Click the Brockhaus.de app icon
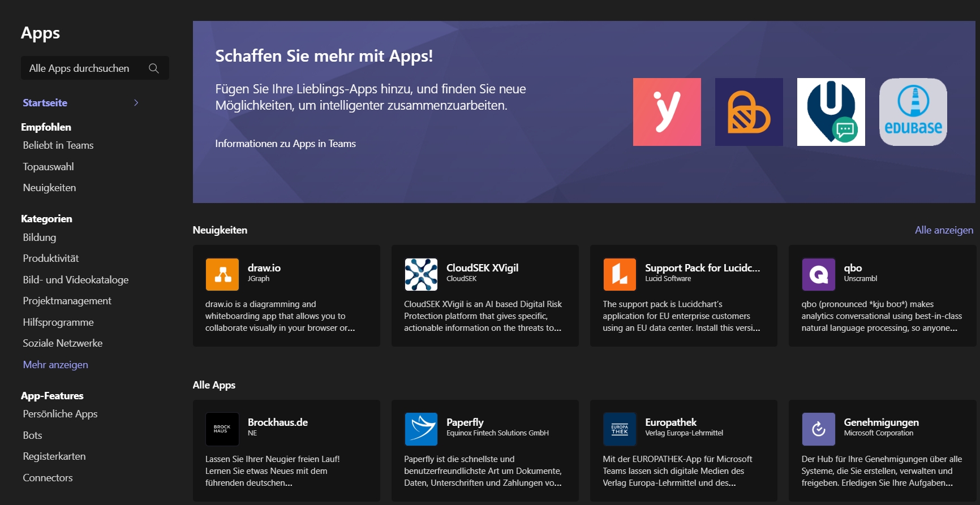Viewport: 980px width, 505px height. click(x=222, y=429)
